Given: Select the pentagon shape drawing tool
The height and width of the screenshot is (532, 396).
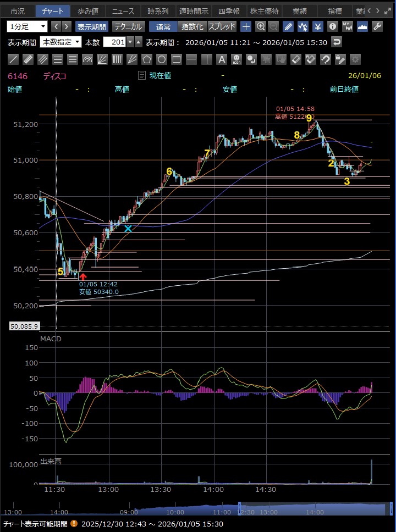Looking at the screenshot, I should 147,59.
